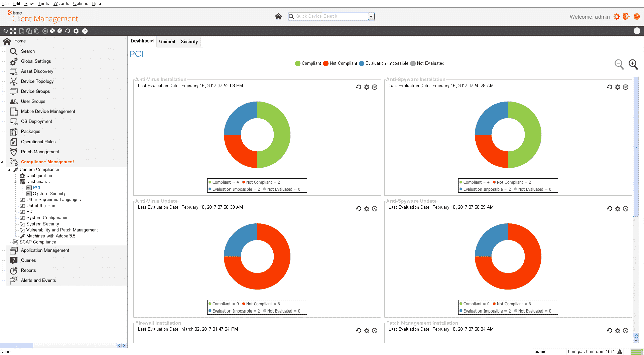Select System Security dashboard in tree
The image size is (644, 355).
49,194
